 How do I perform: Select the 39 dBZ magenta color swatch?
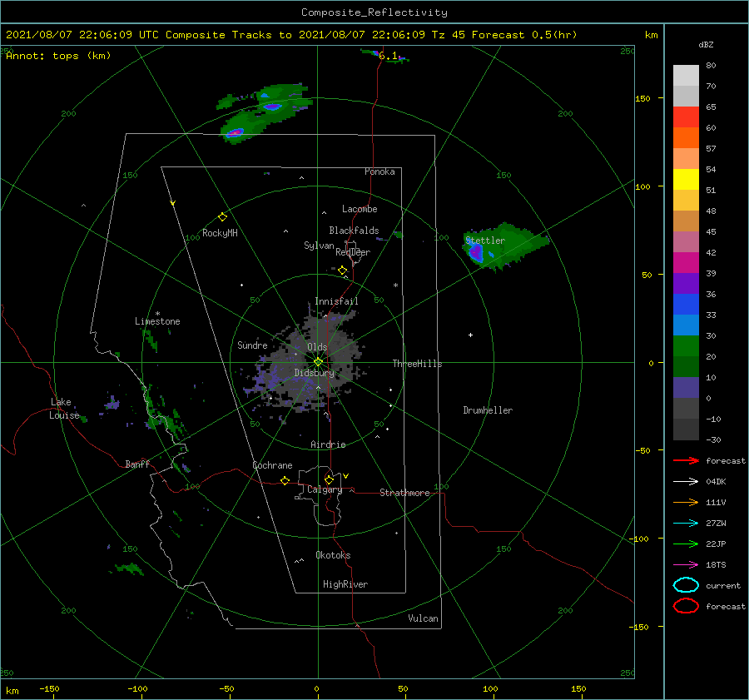pos(686,262)
